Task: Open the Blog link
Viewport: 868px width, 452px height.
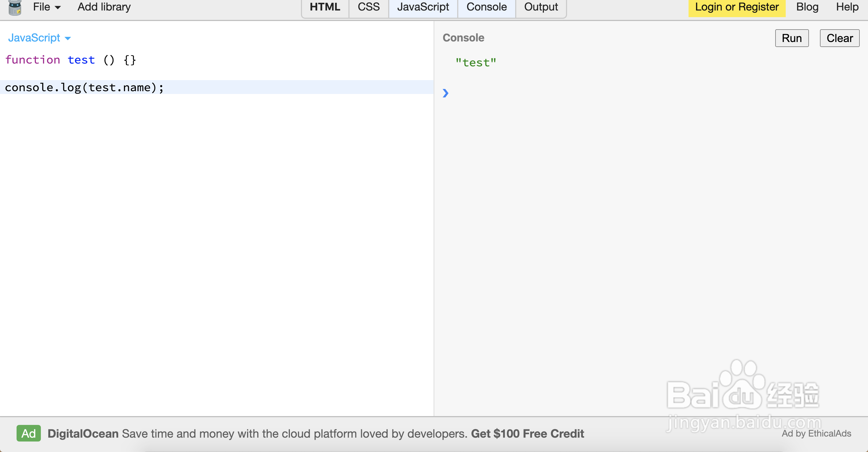Action: coord(807,7)
